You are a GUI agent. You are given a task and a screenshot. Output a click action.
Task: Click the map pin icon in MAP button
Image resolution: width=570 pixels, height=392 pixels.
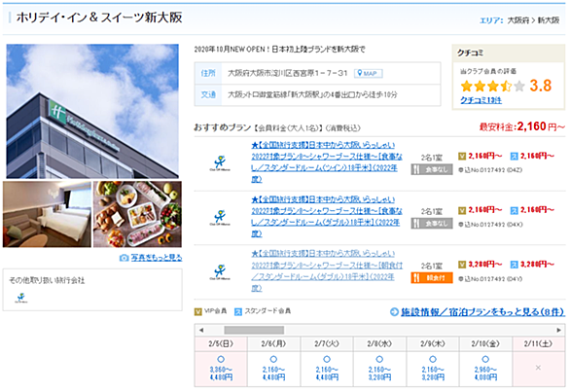360,73
